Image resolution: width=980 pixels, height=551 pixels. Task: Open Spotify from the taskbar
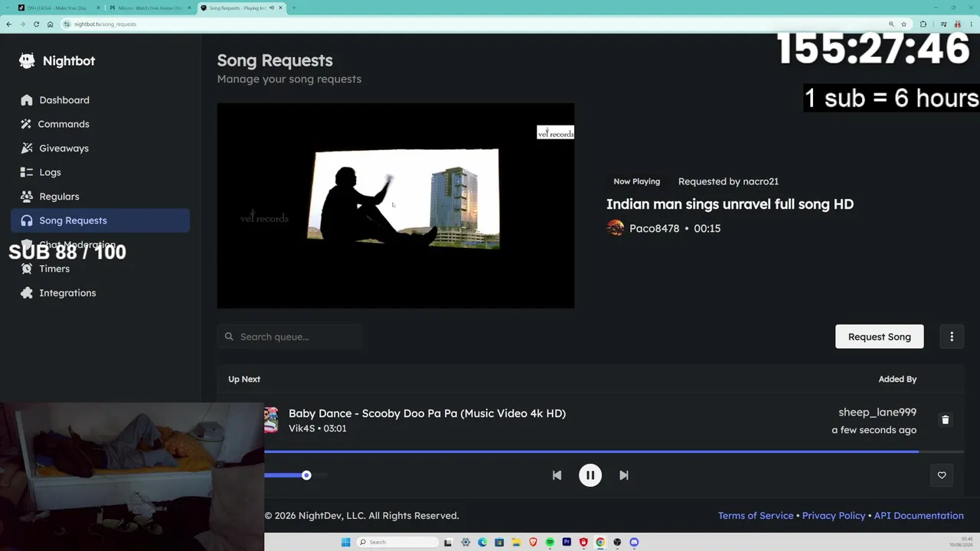[550, 542]
